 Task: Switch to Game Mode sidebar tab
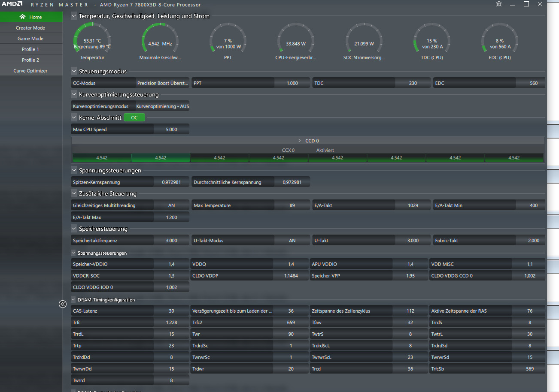tap(31, 39)
